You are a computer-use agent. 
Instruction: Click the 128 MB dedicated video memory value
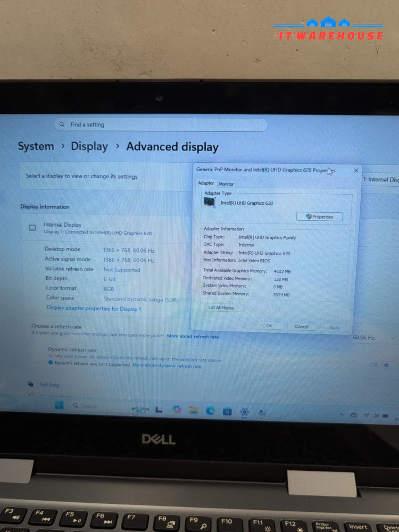click(281, 279)
